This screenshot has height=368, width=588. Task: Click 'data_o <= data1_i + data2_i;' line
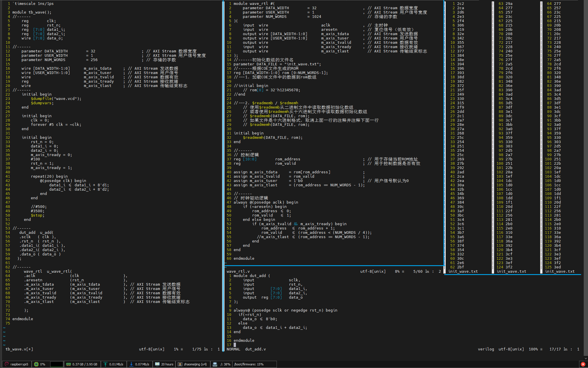coord(275,327)
